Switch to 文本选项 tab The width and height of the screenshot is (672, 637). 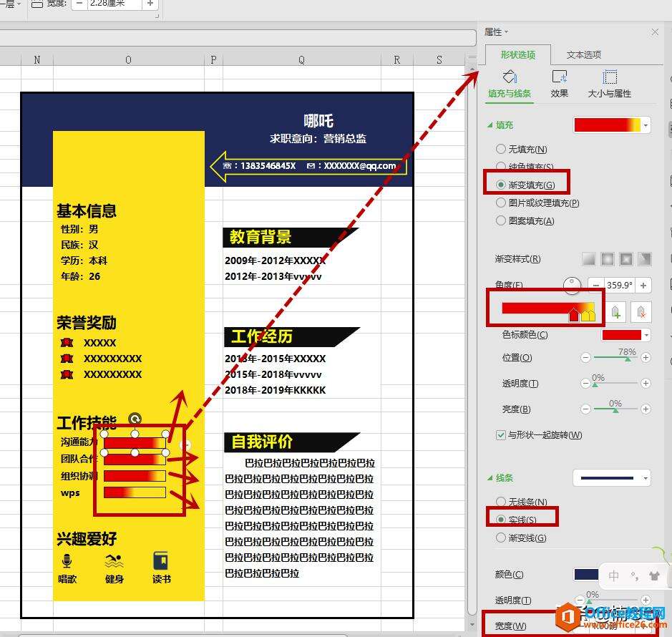(584, 55)
